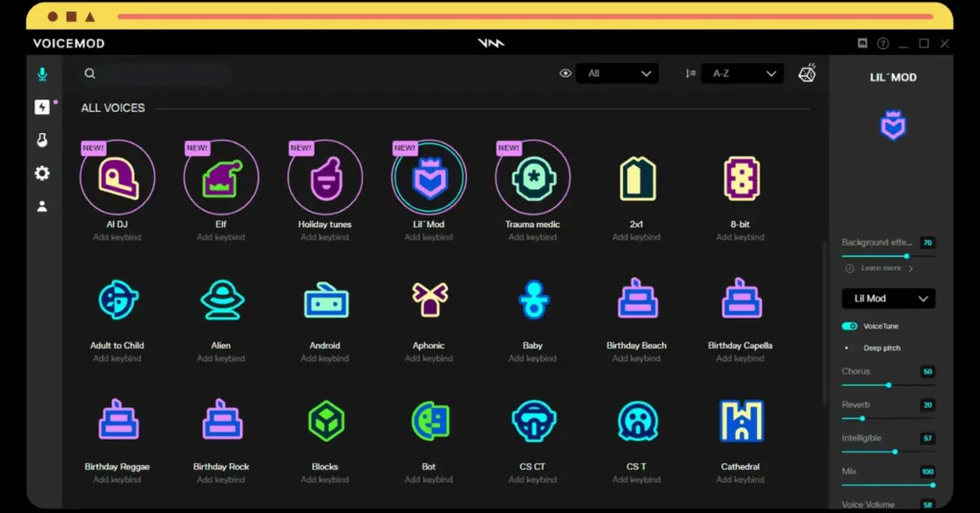Choose the Aphonic voice icon
The height and width of the screenshot is (513, 980).
coord(429,300)
